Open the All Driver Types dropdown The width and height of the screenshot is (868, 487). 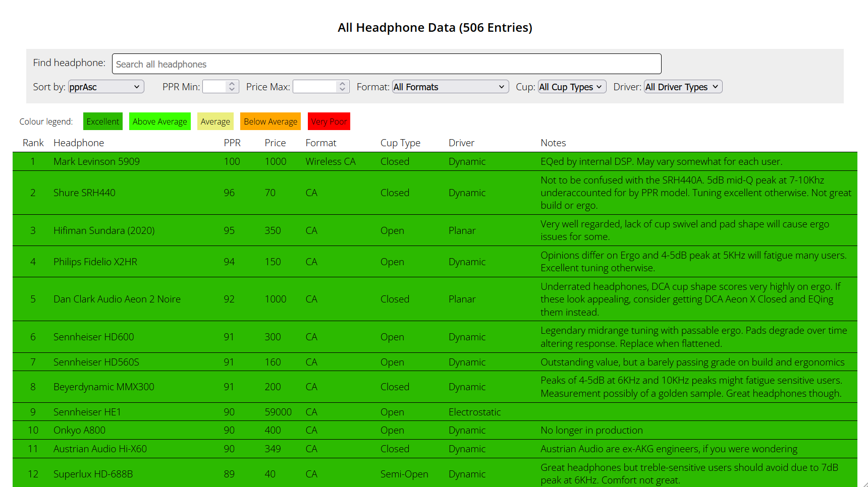[x=683, y=87]
